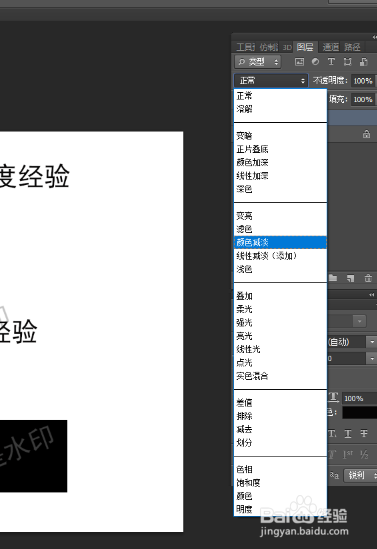
Task: Select 柔光 blend mode
Action: click(x=280, y=309)
